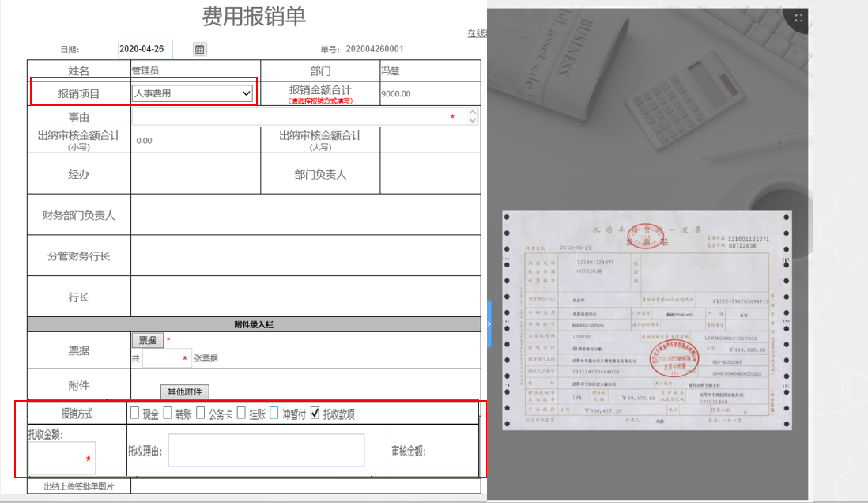Focus the 日期 date input field
868x503 pixels.
click(x=145, y=49)
